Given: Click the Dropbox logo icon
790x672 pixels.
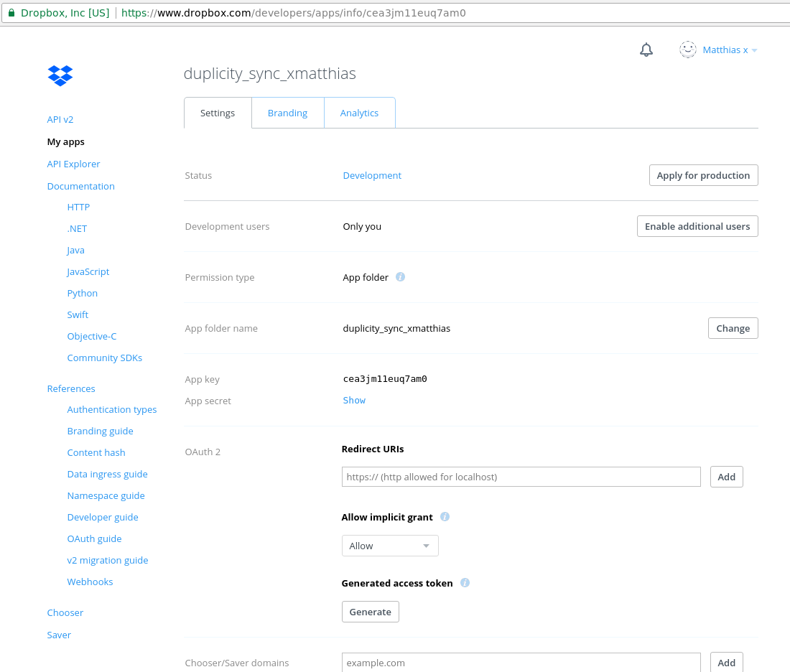Looking at the screenshot, I should 60,75.
